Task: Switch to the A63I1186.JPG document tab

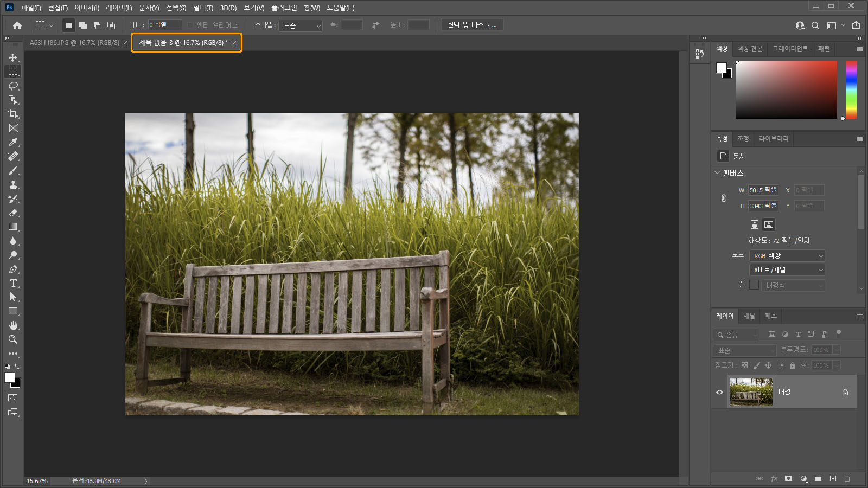Action: click(74, 42)
